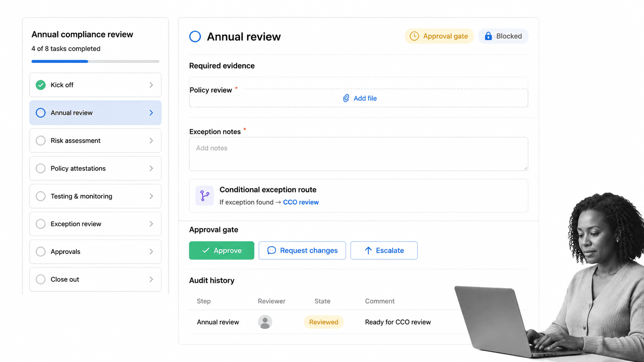Expand the Approvals chevron
This screenshot has height=362, width=644.
151,252
